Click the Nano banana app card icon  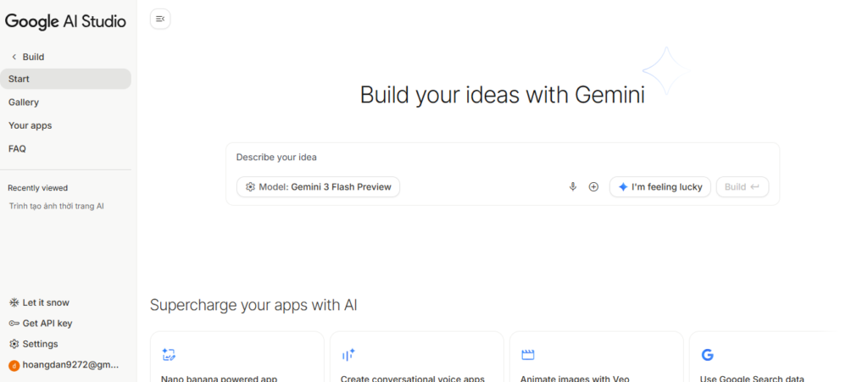pyautogui.click(x=169, y=355)
